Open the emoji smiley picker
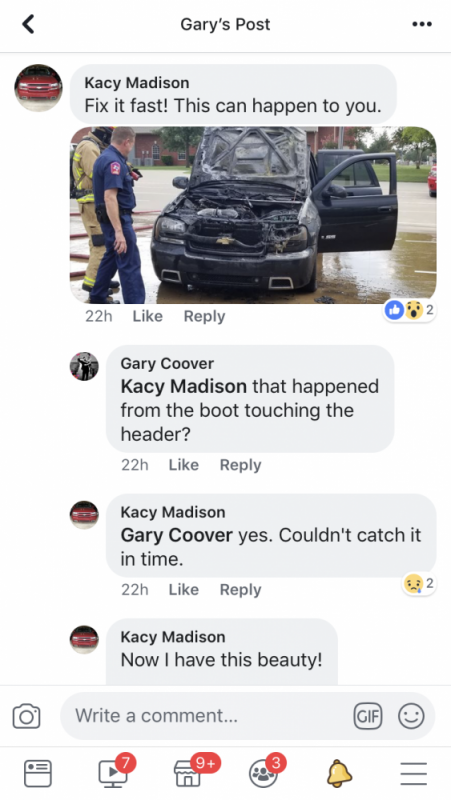Viewport: 451px width, 800px height. tap(411, 716)
